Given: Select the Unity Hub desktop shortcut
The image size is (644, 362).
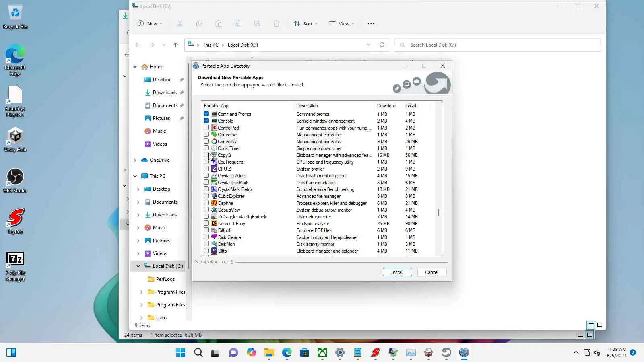Looking at the screenshot, I should tap(15, 140).
